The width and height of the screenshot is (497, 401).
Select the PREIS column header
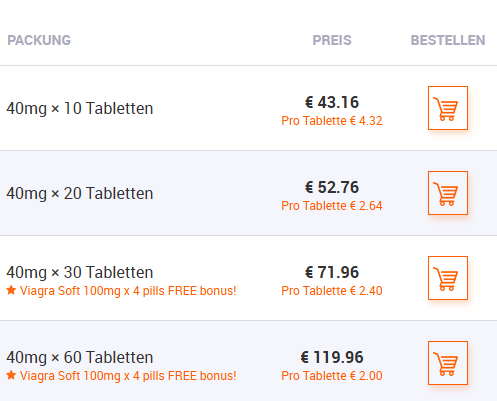332,40
